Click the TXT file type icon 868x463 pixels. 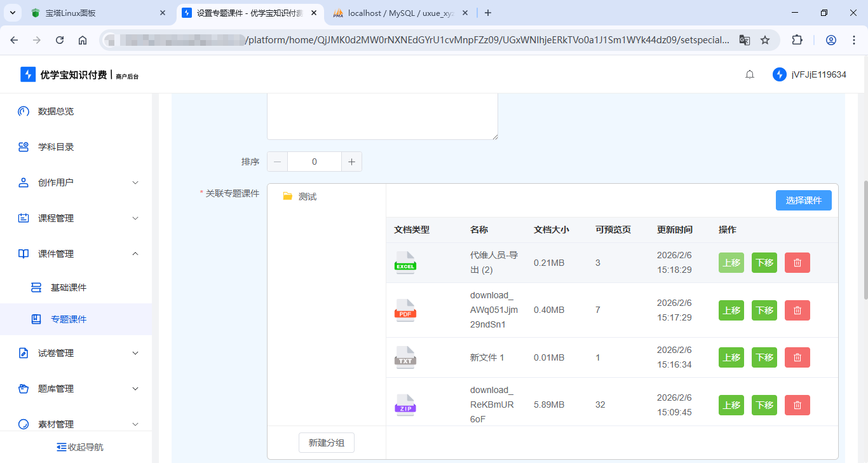tap(405, 357)
